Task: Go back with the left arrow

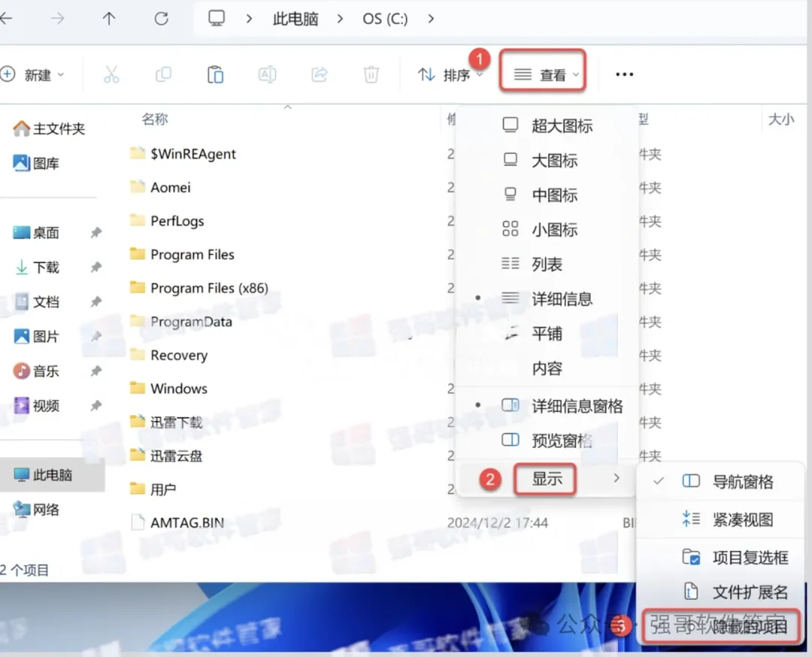Action: [6, 19]
